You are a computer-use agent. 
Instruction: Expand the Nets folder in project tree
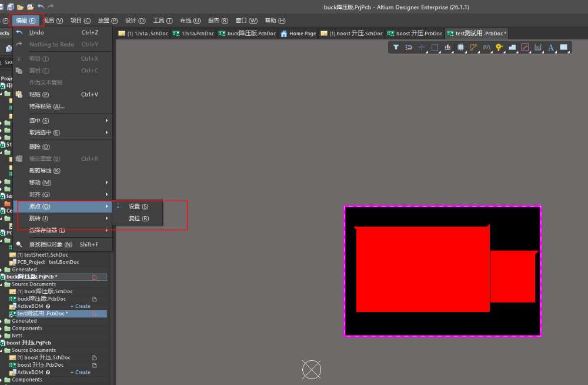(x=1, y=336)
